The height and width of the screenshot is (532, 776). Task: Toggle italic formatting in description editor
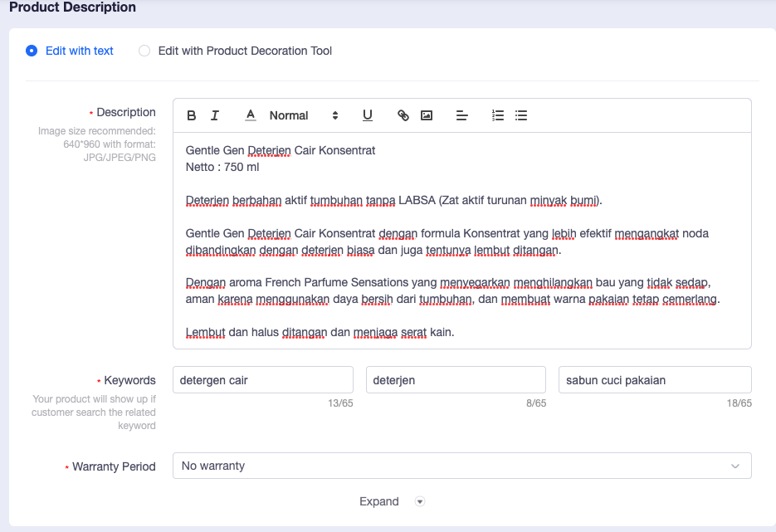click(215, 116)
